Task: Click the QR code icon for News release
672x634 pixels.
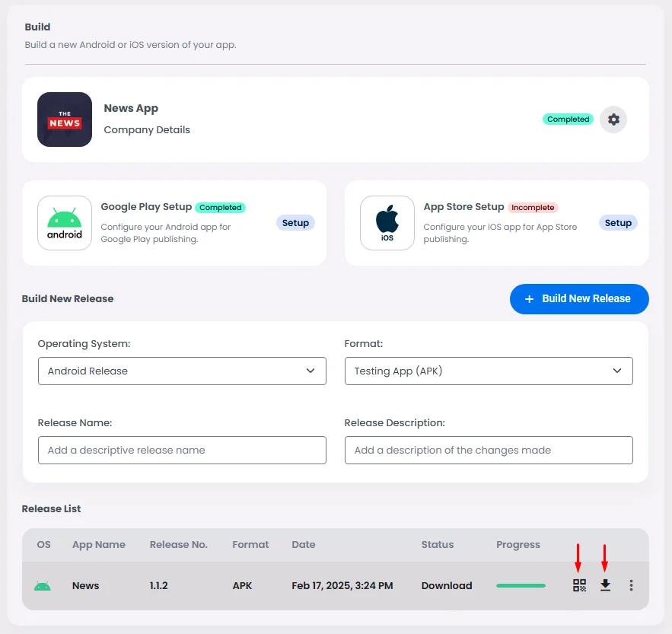Action: 580,585
